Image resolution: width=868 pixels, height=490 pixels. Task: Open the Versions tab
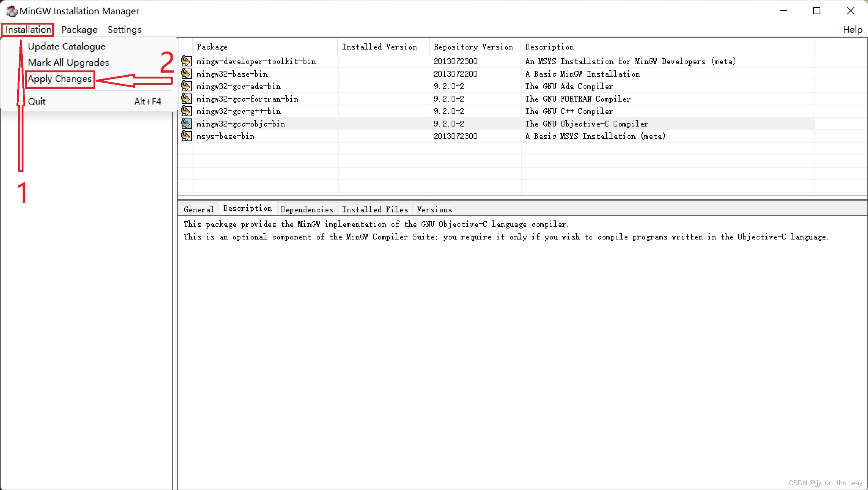[434, 209]
